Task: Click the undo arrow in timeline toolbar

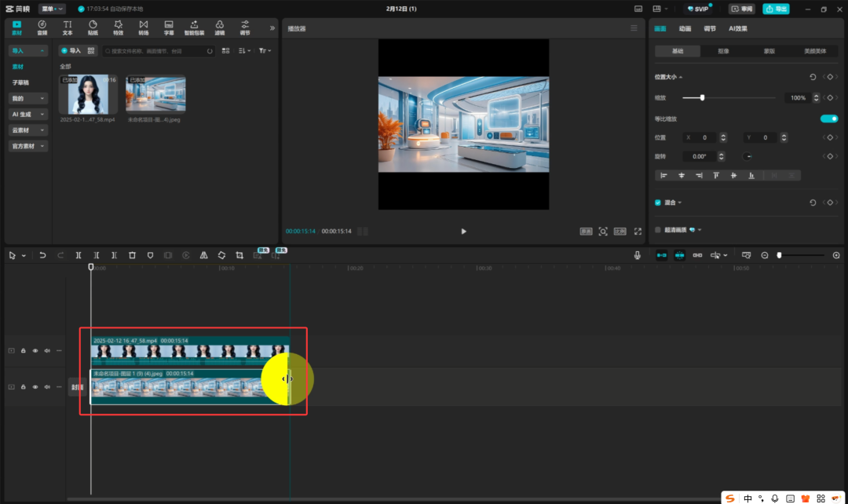Action: click(x=42, y=255)
